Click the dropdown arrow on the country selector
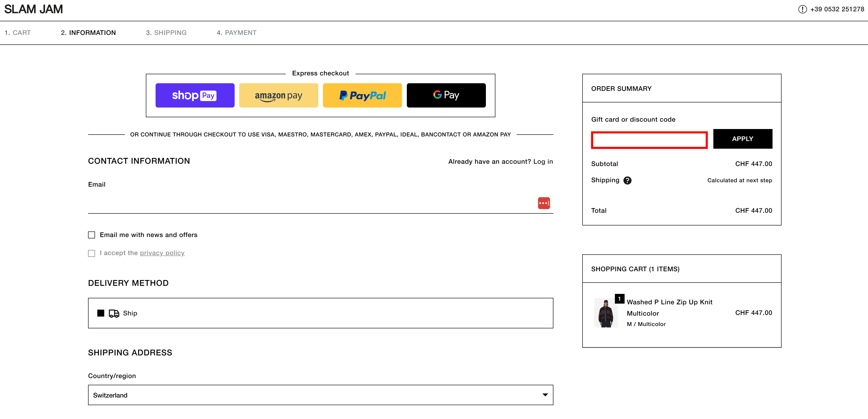Image resolution: width=868 pixels, height=419 pixels. coord(545,395)
